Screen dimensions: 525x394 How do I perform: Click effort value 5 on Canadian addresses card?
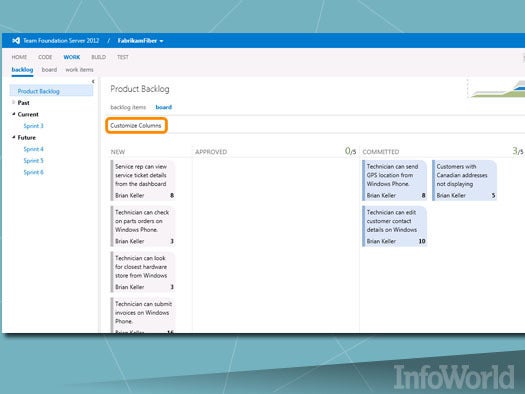point(493,195)
